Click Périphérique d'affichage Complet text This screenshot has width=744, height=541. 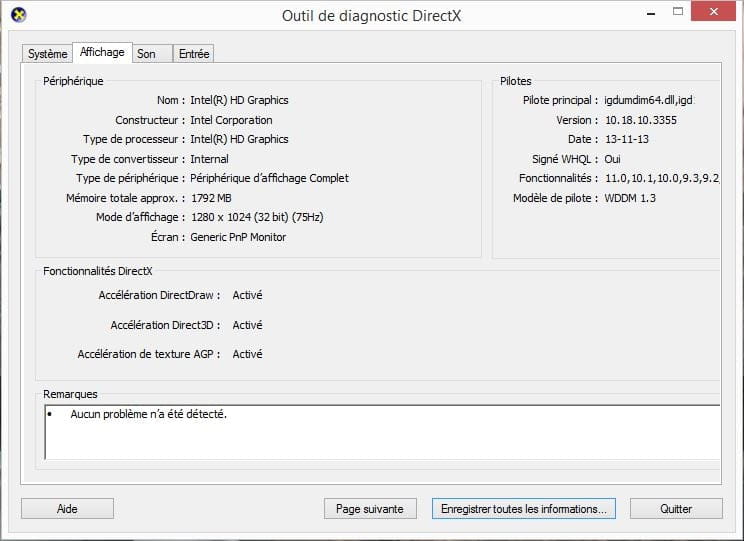pyautogui.click(x=269, y=178)
